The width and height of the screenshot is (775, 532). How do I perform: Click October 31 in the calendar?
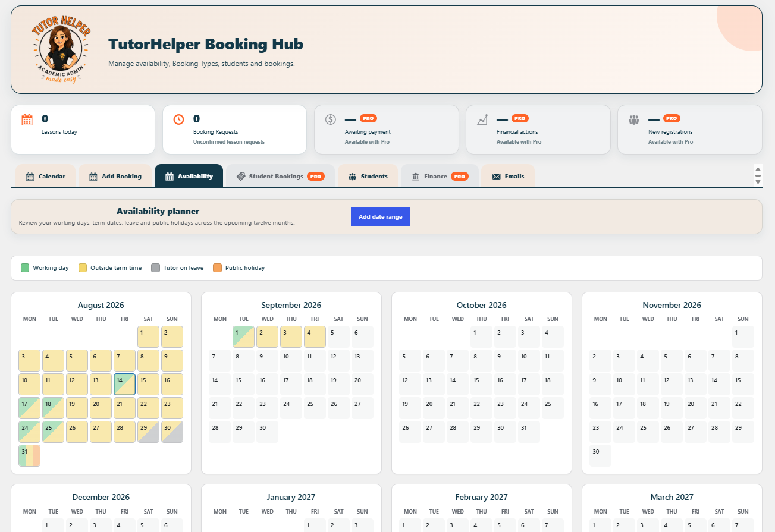click(529, 432)
